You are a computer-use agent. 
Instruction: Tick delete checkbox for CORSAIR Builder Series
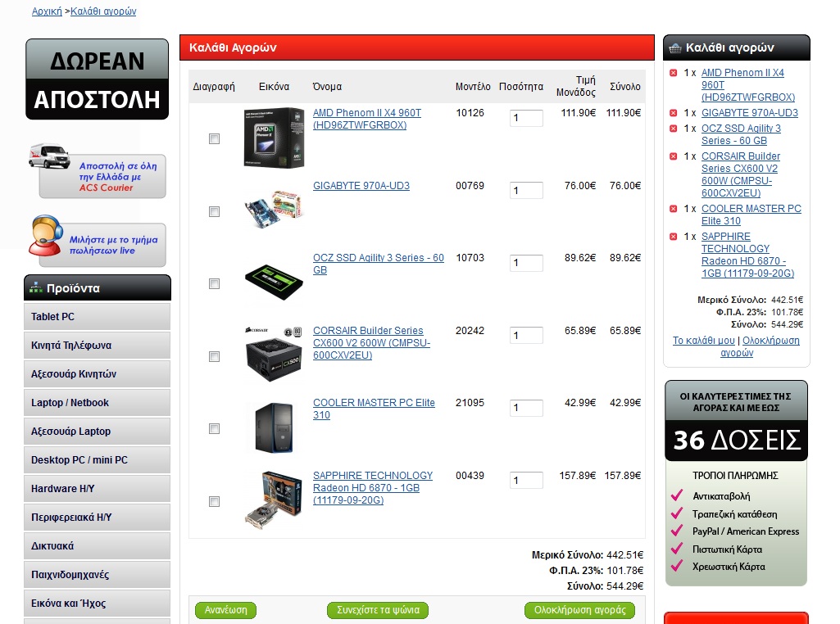point(214,356)
